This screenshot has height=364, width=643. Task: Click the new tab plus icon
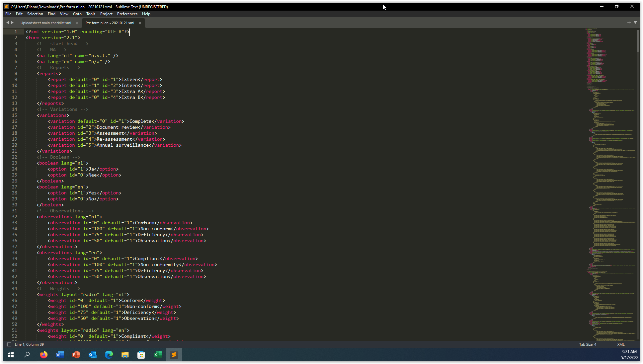(629, 23)
